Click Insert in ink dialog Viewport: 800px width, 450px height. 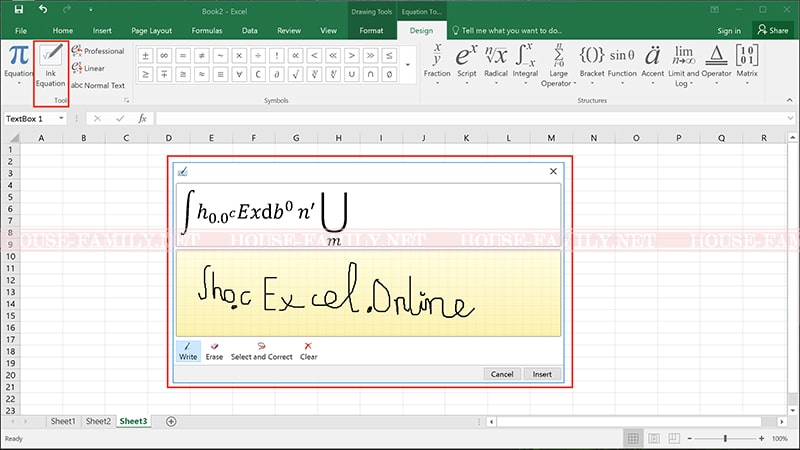tap(542, 374)
